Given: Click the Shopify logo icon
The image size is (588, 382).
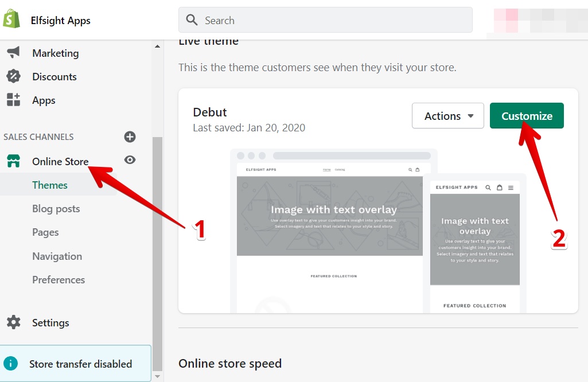Looking at the screenshot, I should click(12, 18).
